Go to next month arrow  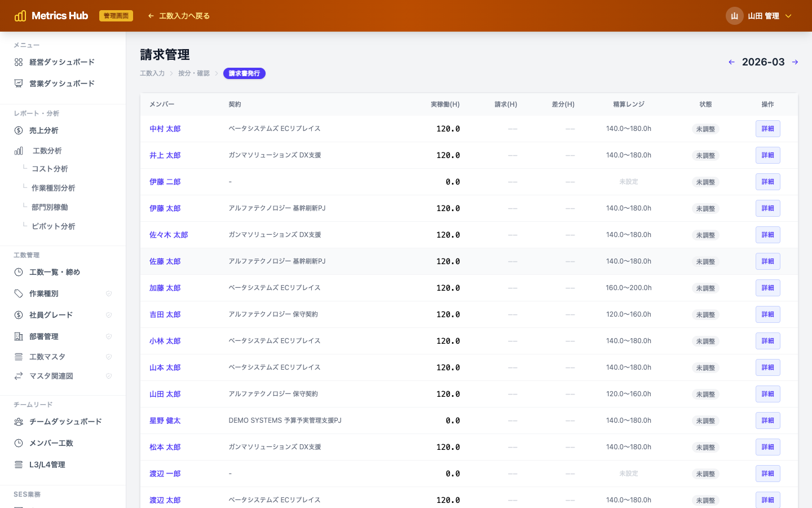795,62
